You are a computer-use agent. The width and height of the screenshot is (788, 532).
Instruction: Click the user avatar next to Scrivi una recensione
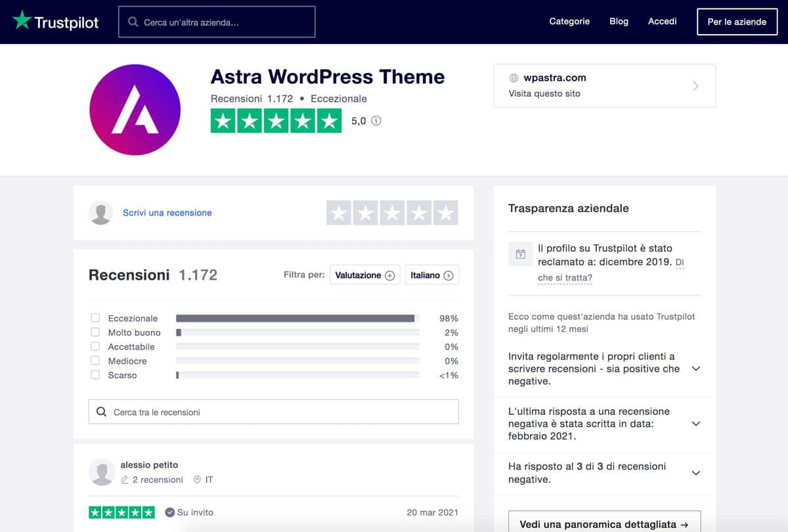[101, 213]
